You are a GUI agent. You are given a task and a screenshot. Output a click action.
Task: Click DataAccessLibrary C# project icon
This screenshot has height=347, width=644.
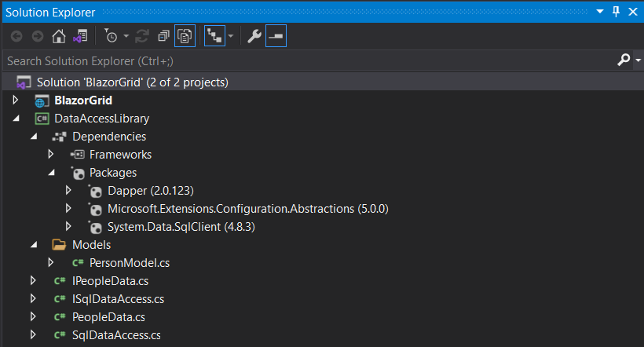(x=42, y=119)
